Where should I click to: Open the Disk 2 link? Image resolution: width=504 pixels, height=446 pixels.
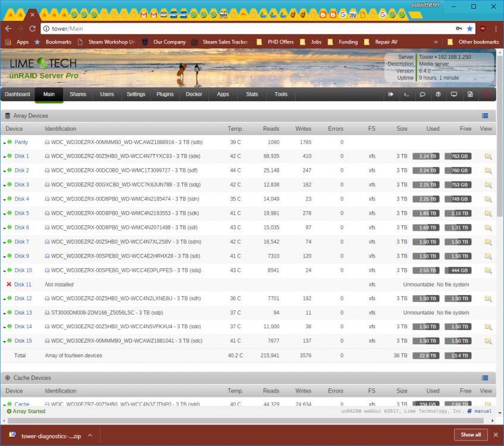click(x=21, y=171)
